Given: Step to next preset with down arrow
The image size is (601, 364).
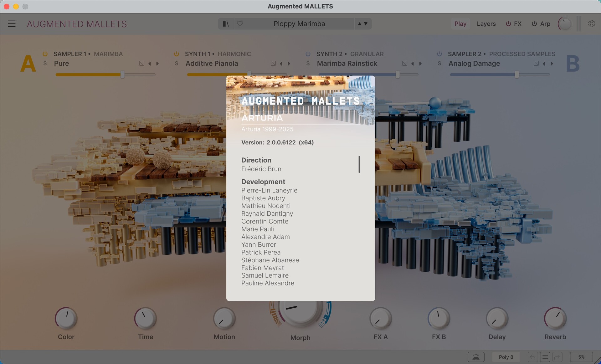Looking at the screenshot, I should click(366, 24).
